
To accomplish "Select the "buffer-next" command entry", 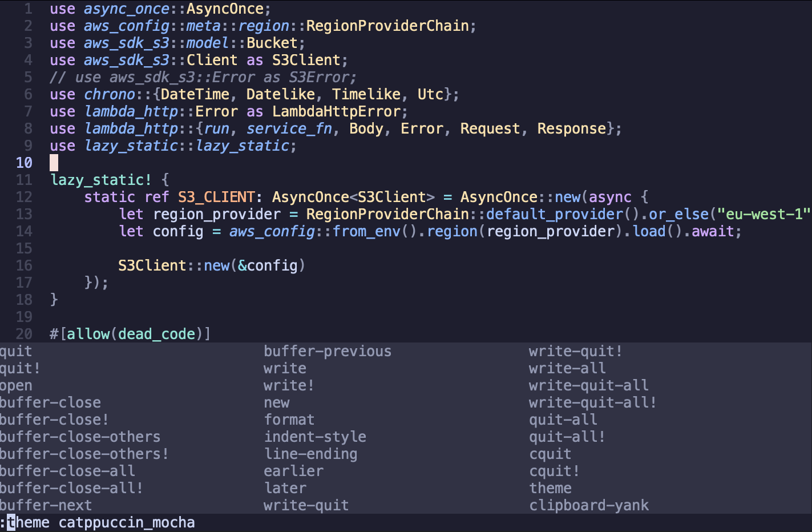I will (x=46, y=505).
